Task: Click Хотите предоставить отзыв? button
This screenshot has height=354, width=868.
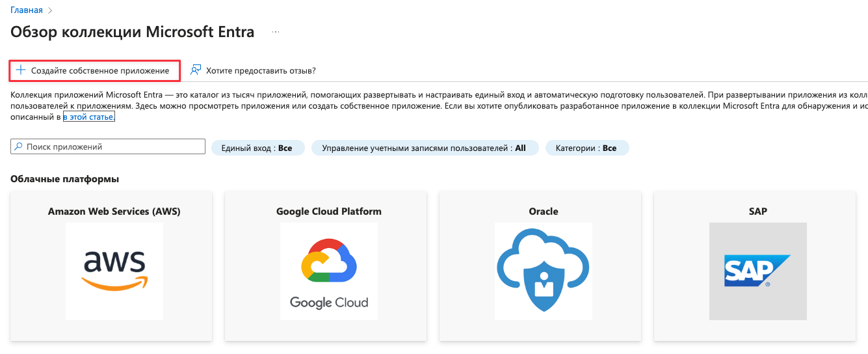Action: click(260, 70)
